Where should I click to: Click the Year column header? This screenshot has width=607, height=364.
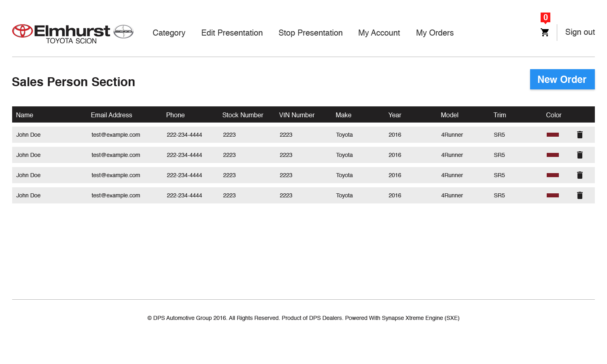click(395, 115)
